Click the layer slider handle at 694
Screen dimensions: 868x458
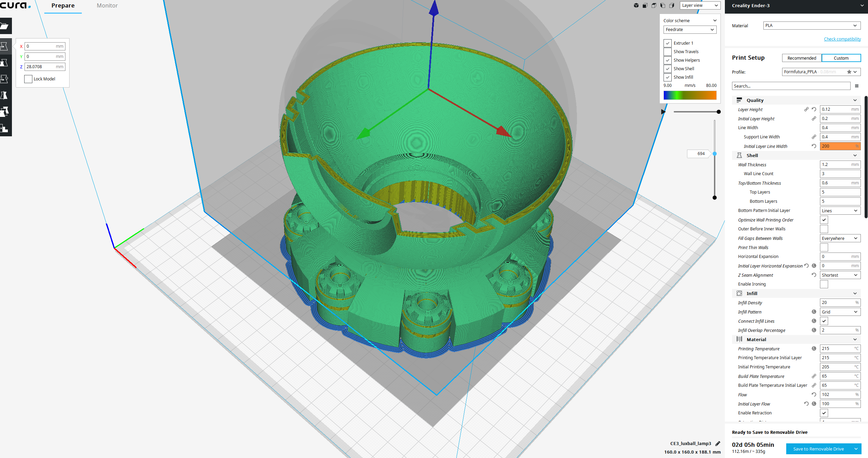click(x=715, y=154)
